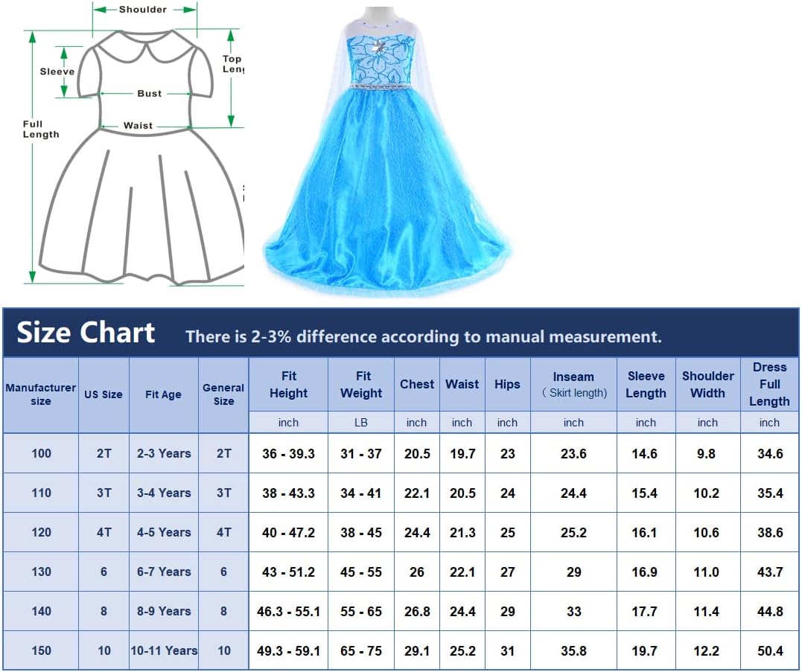
Task: Click the manual measurement difference note
Action: coord(423,336)
